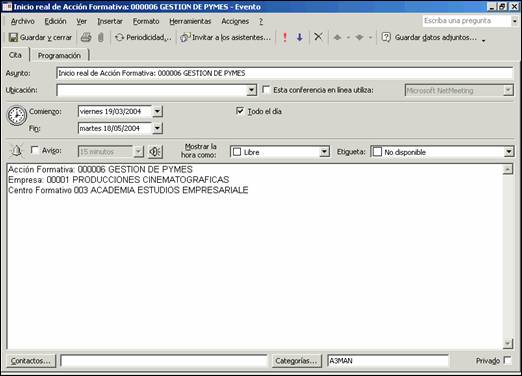The height and width of the screenshot is (376, 522).
Task: Click notes scrollbar up arrow
Action: [508, 169]
